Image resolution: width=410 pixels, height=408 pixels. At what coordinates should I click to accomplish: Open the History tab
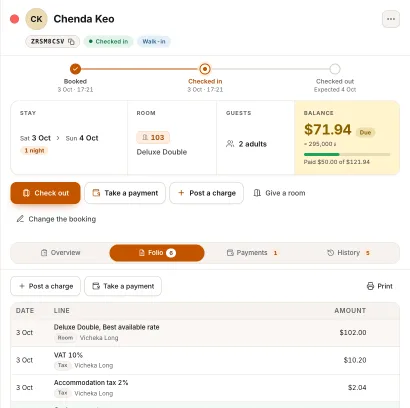tap(348, 253)
